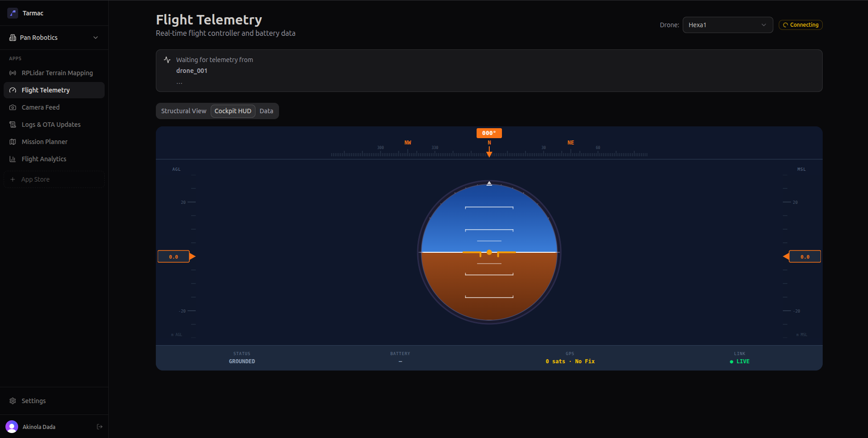Click the Connecting status badge
The image size is (868, 438).
click(x=800, y=25)
